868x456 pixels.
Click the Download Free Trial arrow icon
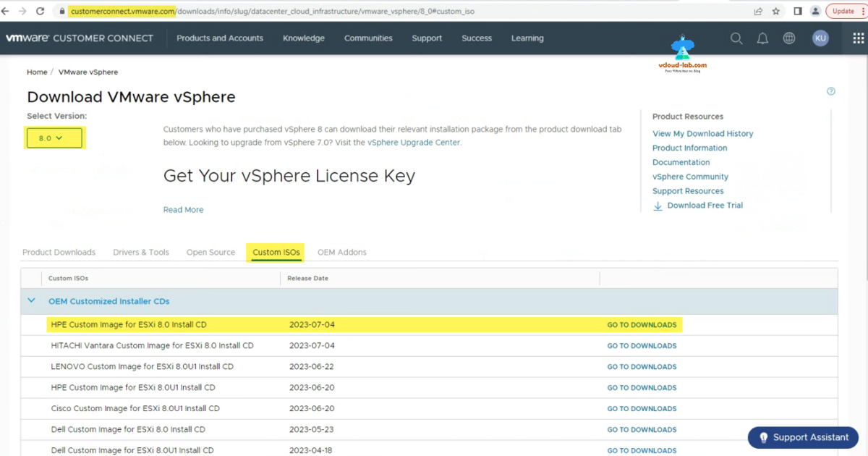tap(658, 206)
